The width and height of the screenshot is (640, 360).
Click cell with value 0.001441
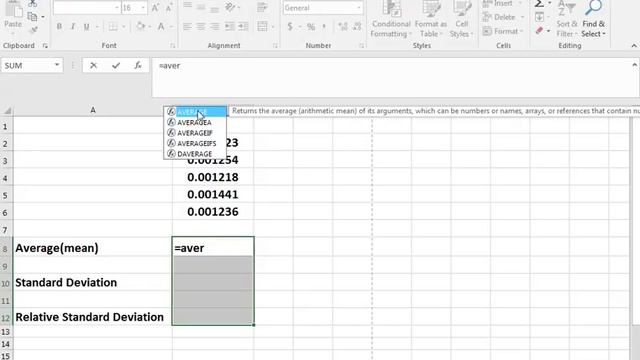click(213, 195)
